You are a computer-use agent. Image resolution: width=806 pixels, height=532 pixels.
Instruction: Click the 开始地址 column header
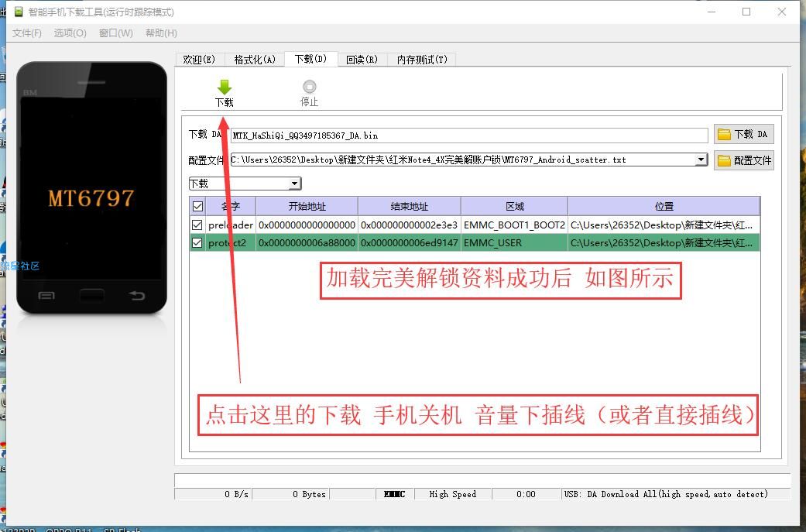click(x=307, y=207)
